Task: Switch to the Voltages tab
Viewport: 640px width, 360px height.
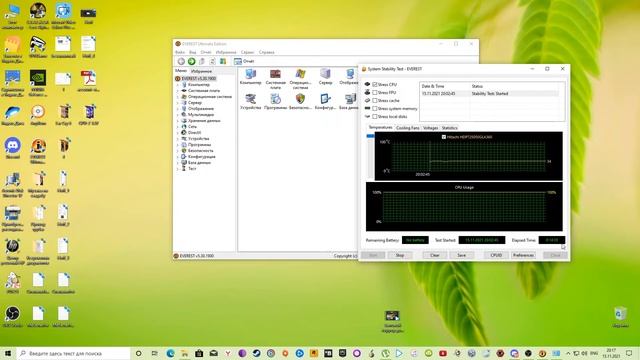Action: click(430, 128)
